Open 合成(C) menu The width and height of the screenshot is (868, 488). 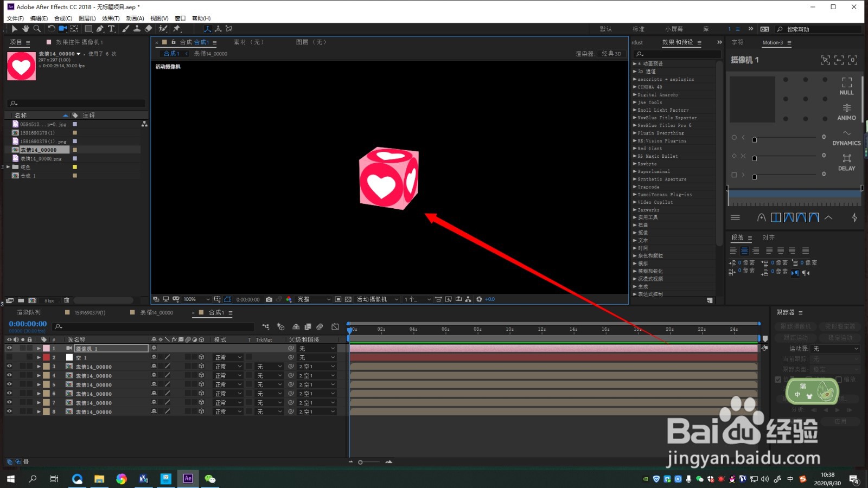(63, 18)
